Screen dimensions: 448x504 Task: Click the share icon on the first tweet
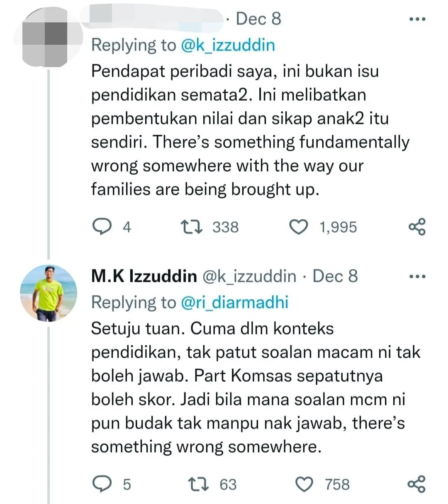point(417,226)
